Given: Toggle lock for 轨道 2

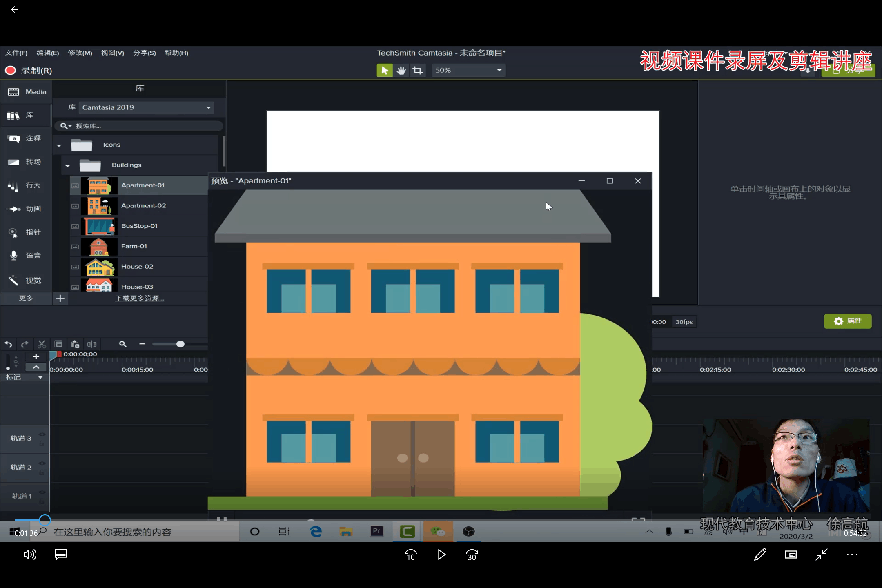Looking at the screenshot, I should tap(42, 473).
